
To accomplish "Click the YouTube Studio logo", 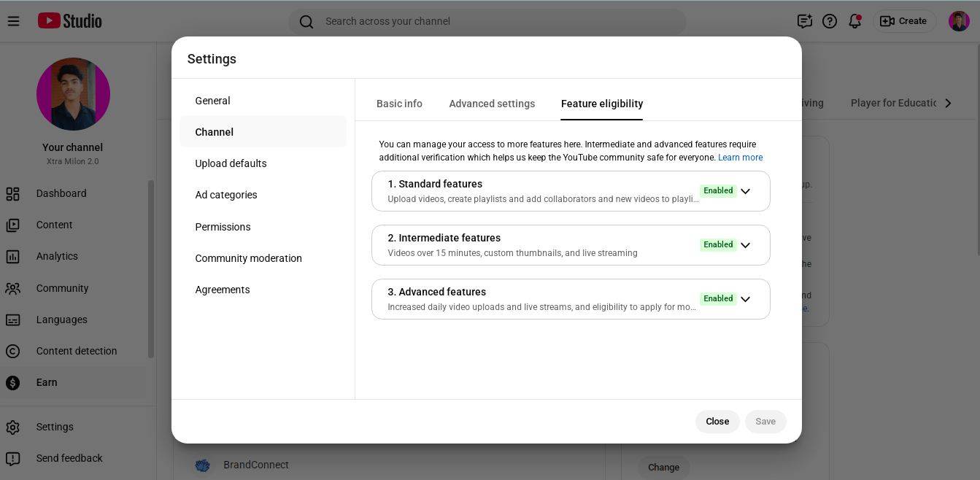I will [x=70, y=21].
